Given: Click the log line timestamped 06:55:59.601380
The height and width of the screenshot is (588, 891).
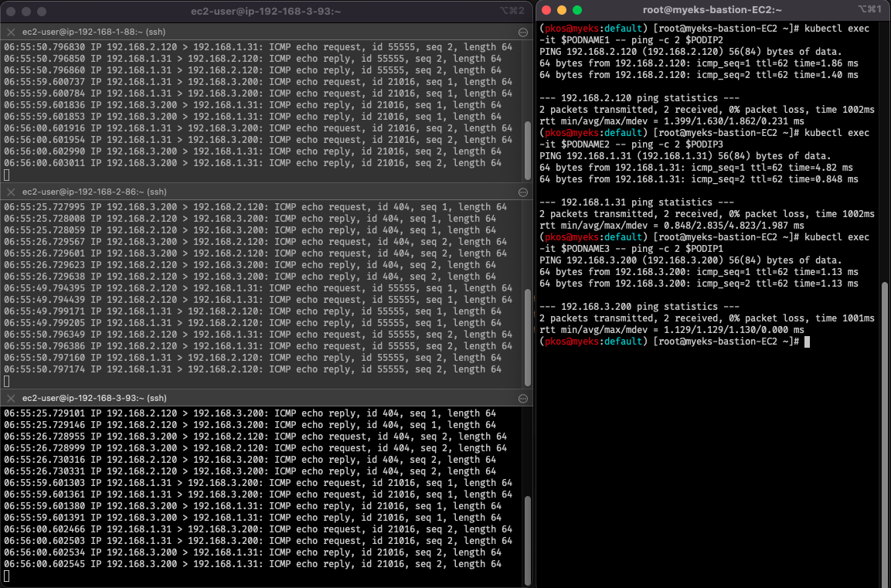Looking at the screenshot, I should pos(253,506).
